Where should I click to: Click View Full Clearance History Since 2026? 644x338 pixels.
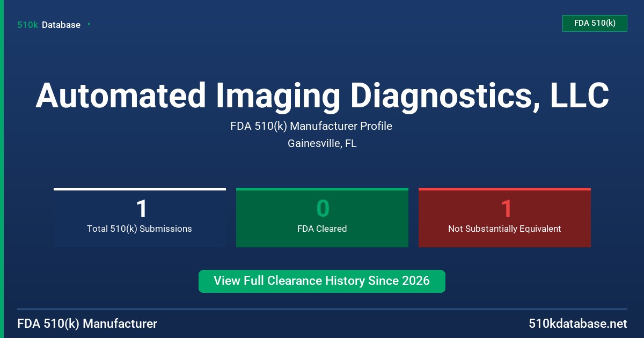[322, 281]
